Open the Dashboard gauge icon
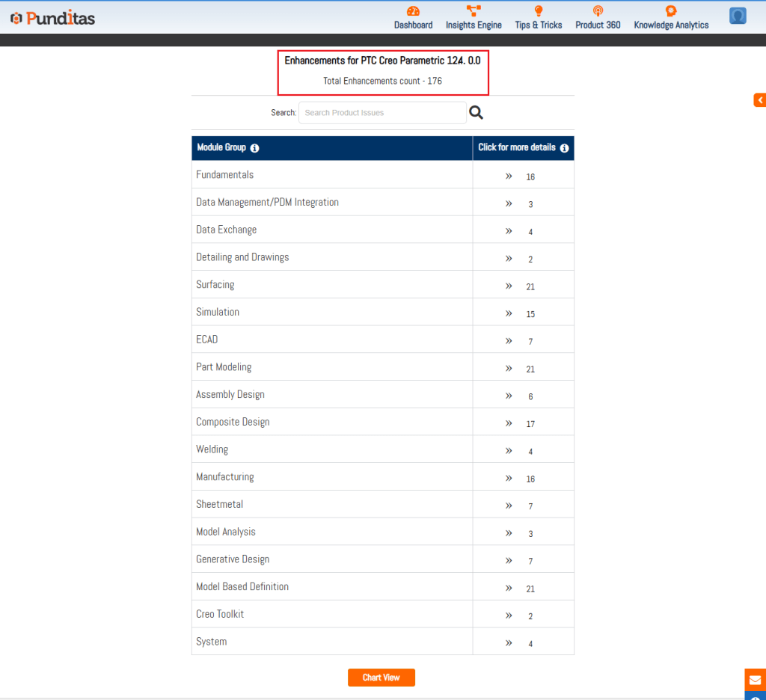 pyautogui.click(x=413, y=11)
